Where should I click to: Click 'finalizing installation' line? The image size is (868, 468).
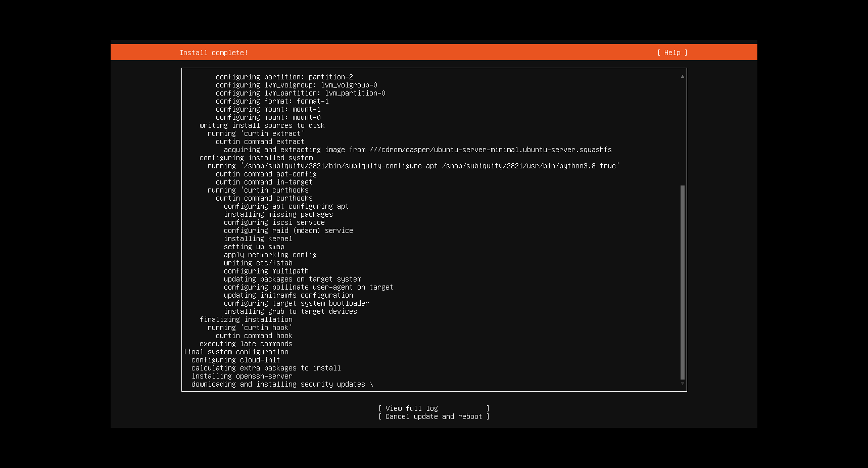246,319
